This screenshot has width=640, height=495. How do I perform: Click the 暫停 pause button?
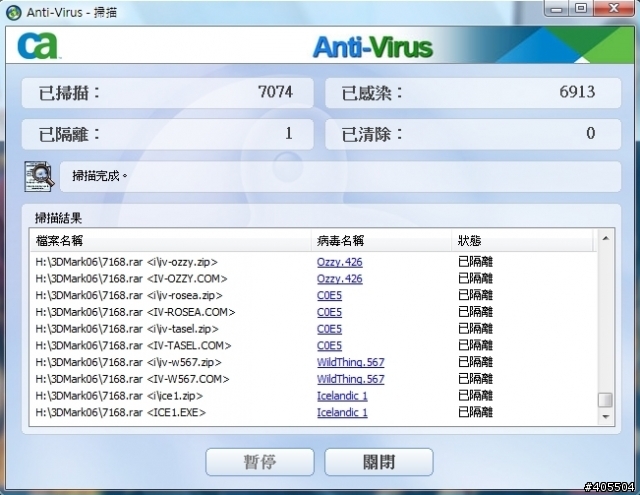pos(260,462)
